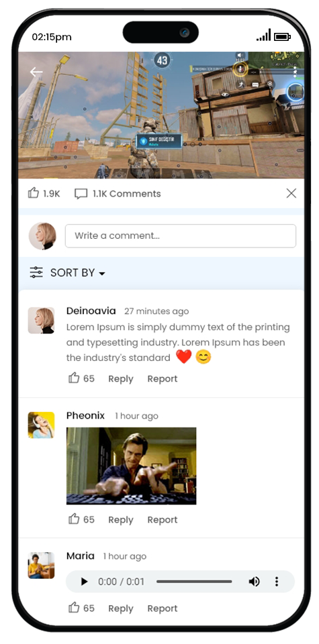Screen dimensions: 319x644
Task: Close the comments panel with X
Action: [291, 193]
